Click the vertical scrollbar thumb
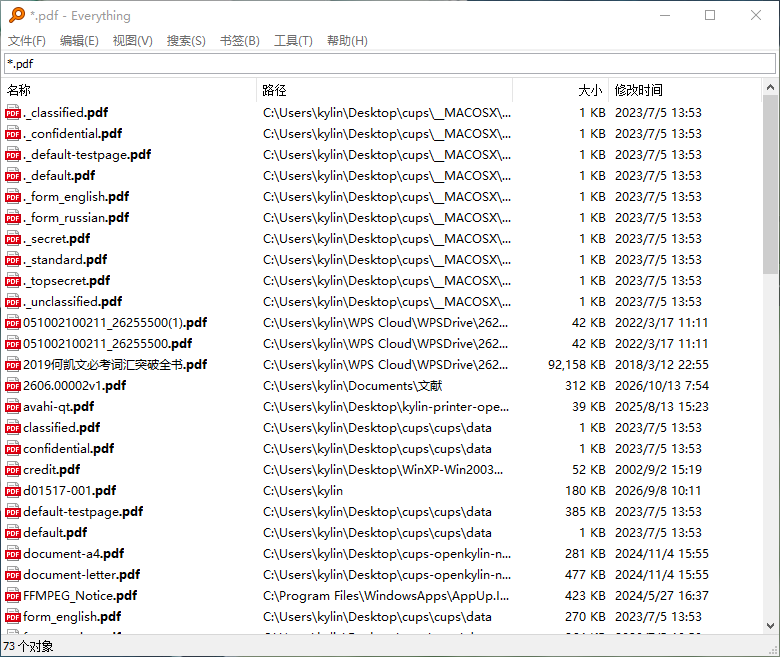Viewport: 780px width, 657px height. [770, 185]
